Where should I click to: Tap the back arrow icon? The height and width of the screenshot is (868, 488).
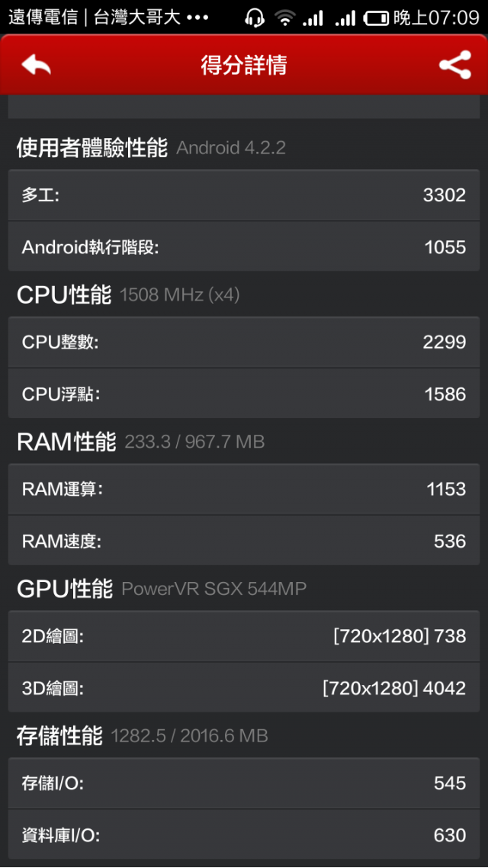click(x=36, y=65)
